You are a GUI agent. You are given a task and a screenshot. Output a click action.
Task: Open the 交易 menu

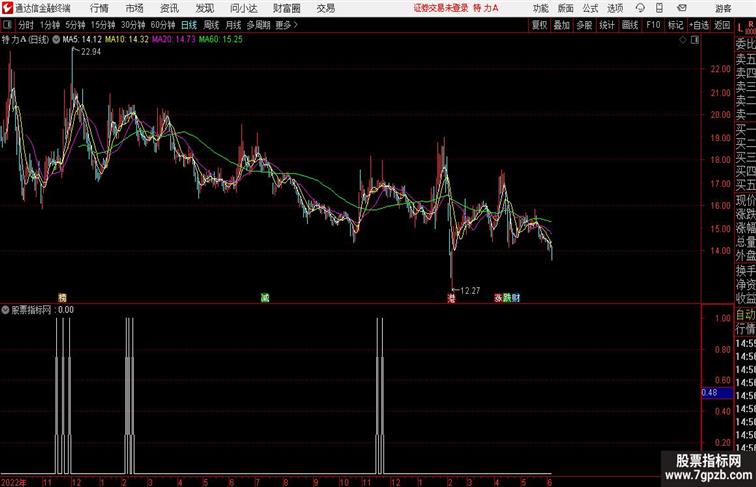pos(325,8)
